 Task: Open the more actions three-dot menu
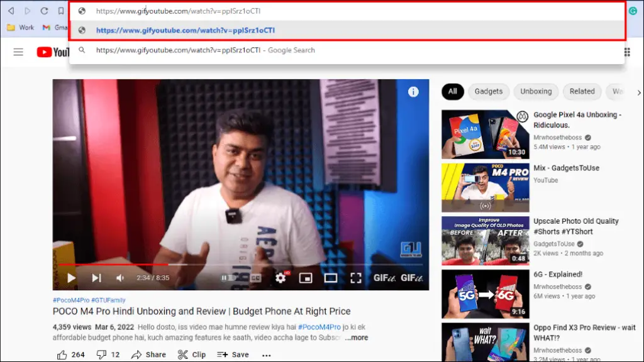point(266,355)
